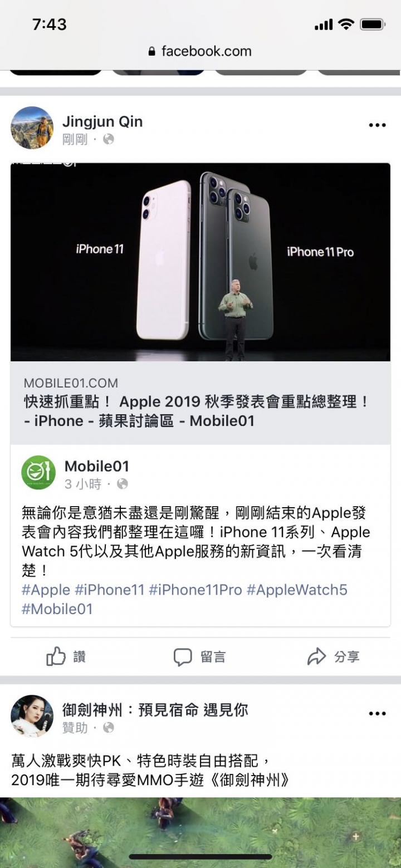401x868 pixels.
Task: Open the Jingjun Qin name link
Action: (102, 121)
